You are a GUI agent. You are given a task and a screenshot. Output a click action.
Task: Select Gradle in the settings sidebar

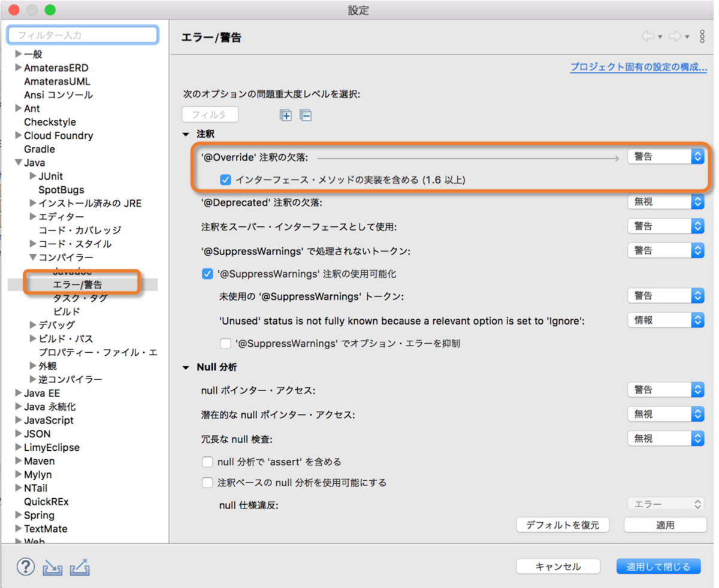[40, 149]
